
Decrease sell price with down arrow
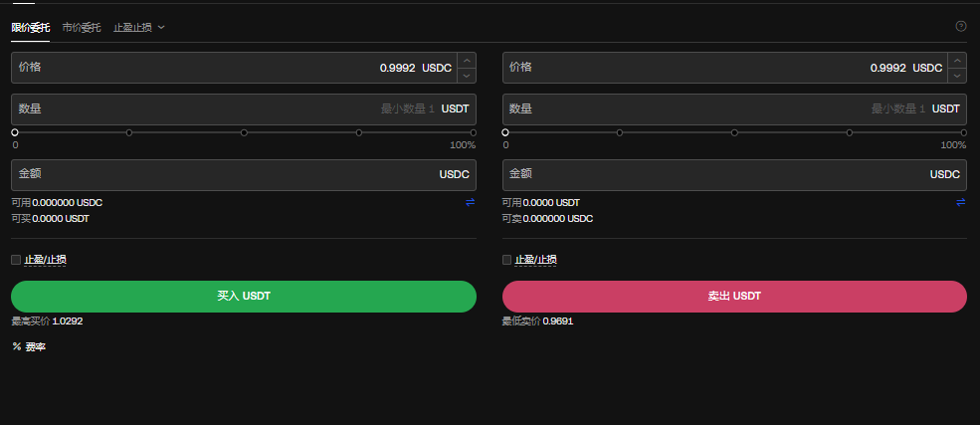tap(958, 76)
